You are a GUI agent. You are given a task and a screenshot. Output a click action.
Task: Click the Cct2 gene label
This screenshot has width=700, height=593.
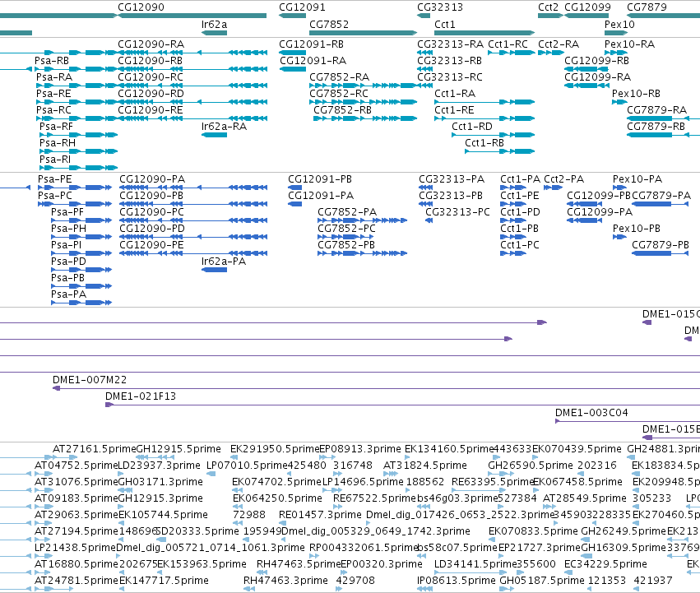point(548,7)
